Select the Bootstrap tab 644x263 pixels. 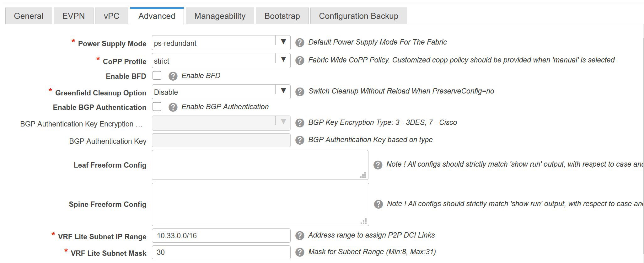pyautogui.click(x=282, y=16)
